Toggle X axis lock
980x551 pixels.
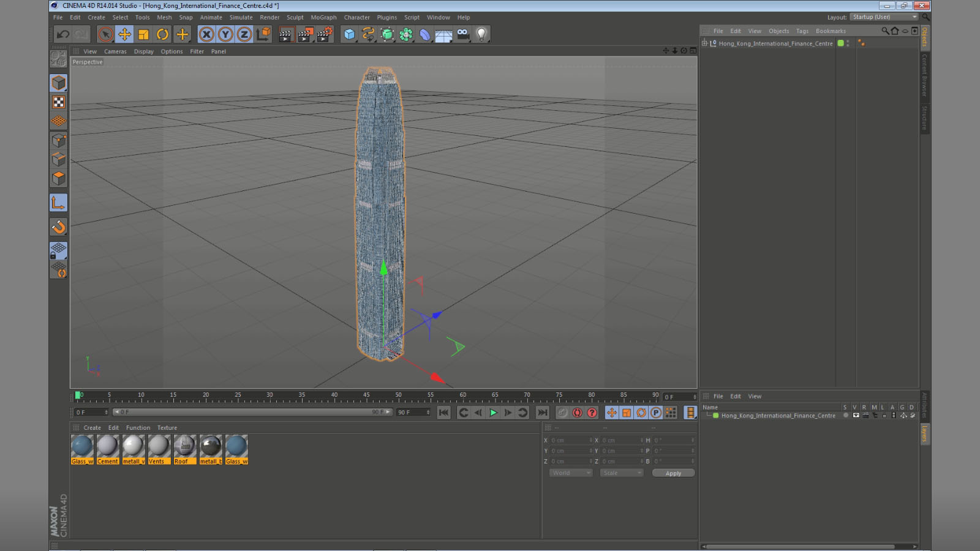(206, 34)
